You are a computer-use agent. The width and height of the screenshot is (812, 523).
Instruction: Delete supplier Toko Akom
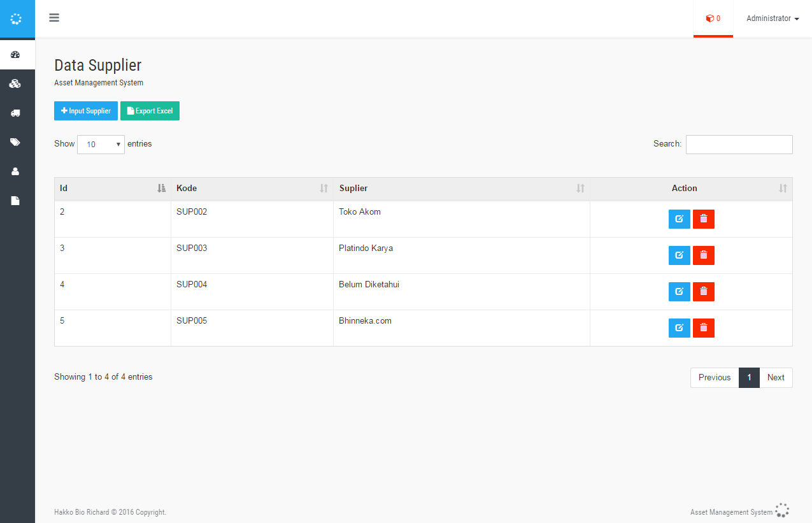click(704, 219)
